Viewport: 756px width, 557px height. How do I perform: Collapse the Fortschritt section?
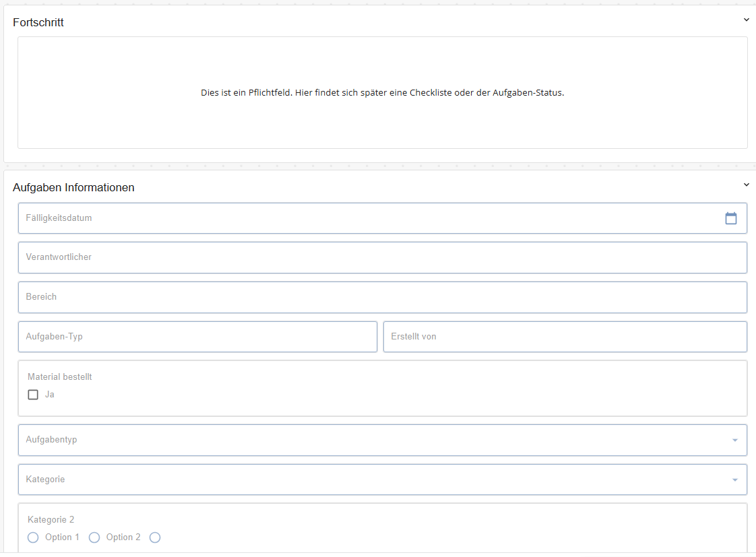[x=747, y=20]
